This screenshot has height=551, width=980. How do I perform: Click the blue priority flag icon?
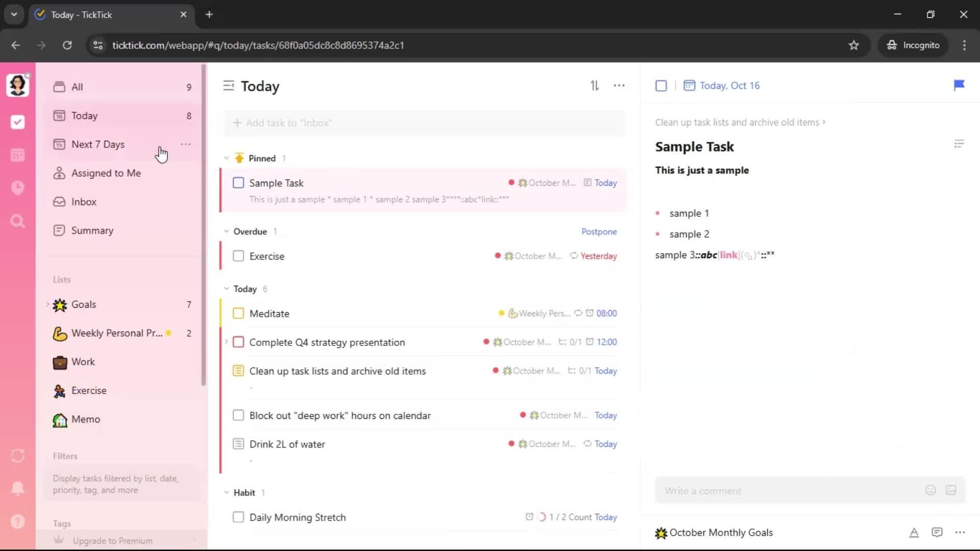click(959, 85)
